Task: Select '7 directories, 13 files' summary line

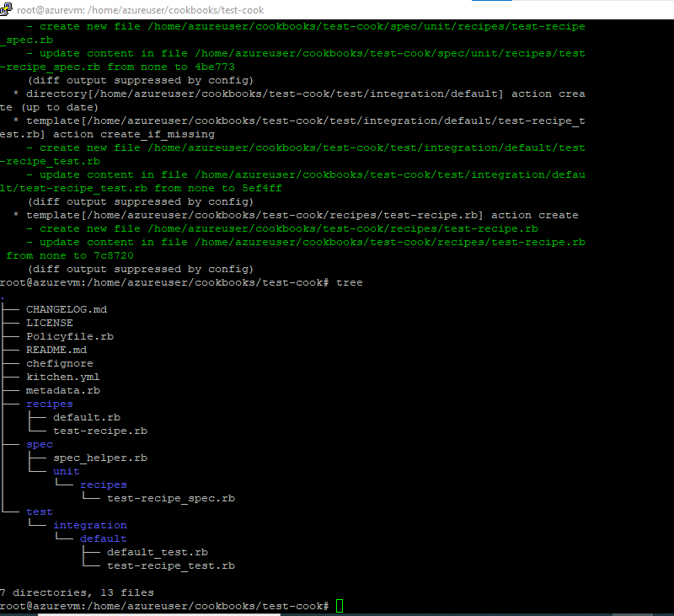Action: [77, 592]
